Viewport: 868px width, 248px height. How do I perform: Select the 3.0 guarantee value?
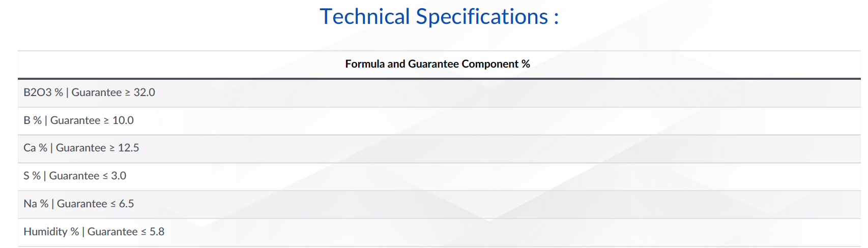pos(119,176)
